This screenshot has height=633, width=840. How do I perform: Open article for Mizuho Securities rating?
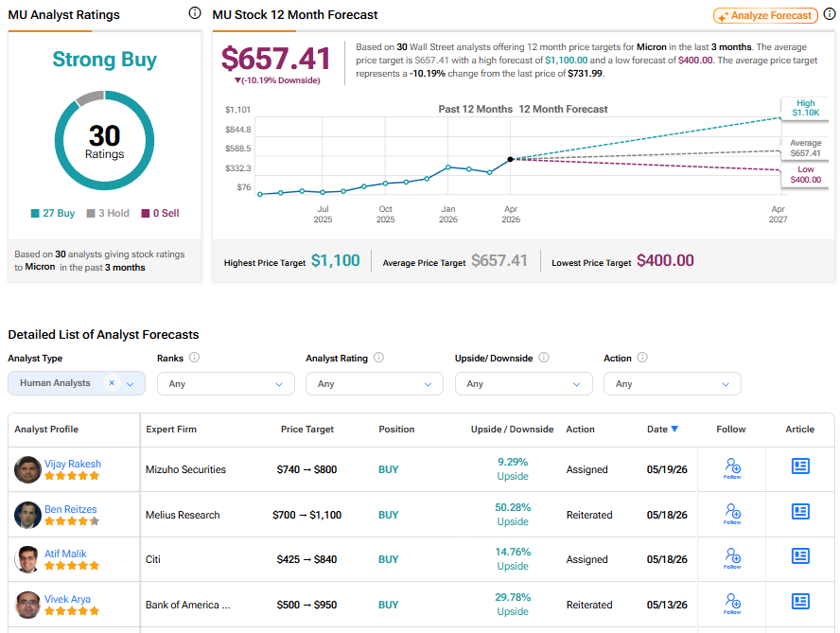pos(800,466)
